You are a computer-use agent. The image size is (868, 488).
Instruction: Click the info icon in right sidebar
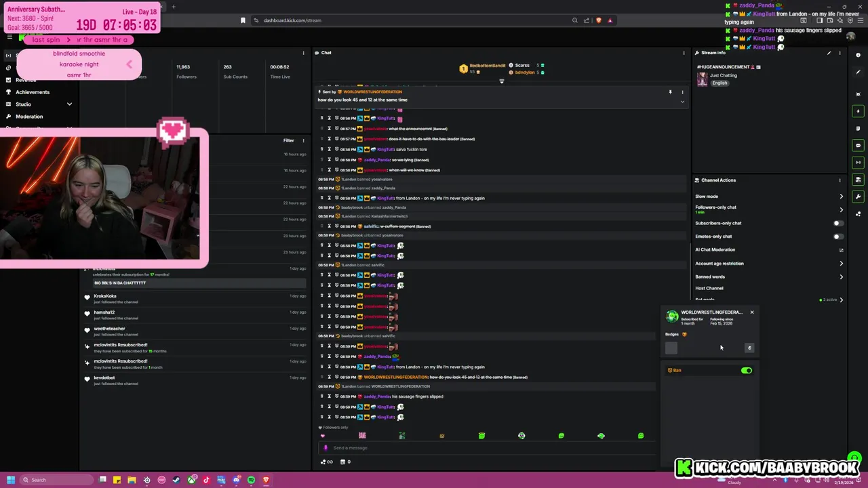859,56
